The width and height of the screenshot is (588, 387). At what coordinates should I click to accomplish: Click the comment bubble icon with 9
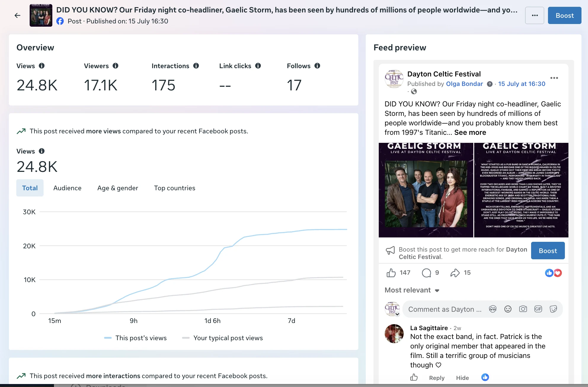pyautogui.click(x=426, y=273)
